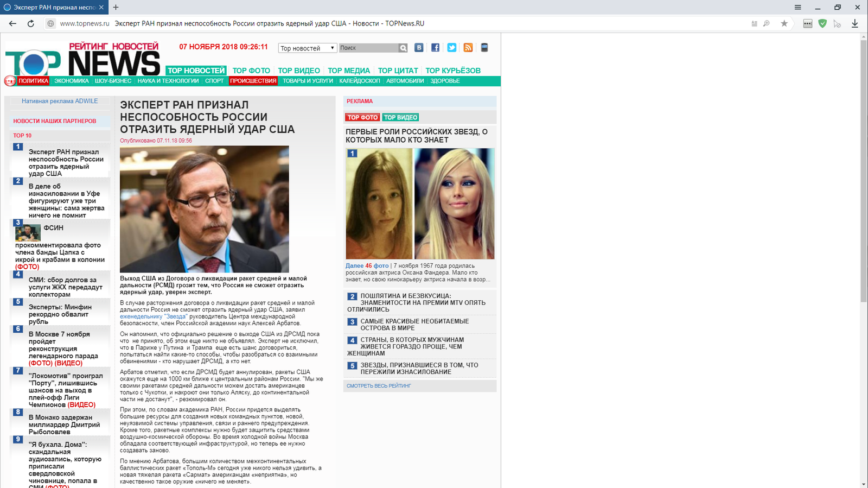The image size is (868, 488).
Task: Select TOP МЕДИА menu tab
Action: 349,71
